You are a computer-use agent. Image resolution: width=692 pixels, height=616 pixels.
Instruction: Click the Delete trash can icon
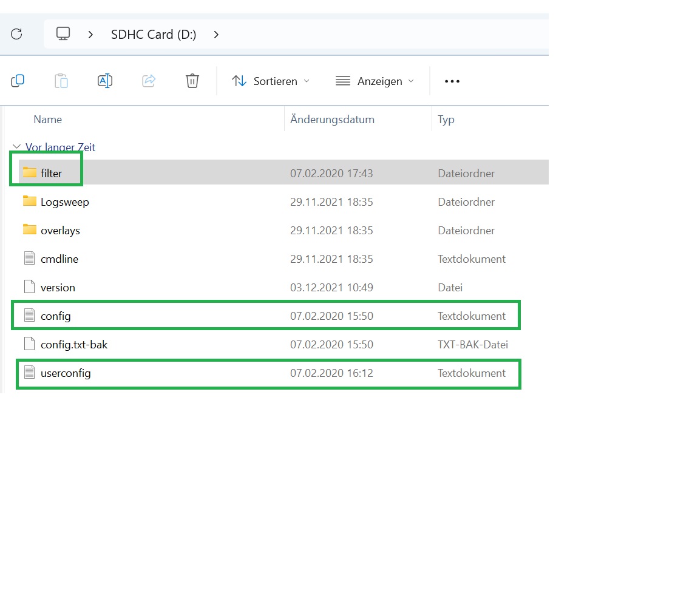pyautogui.click(x=192, y=81)
